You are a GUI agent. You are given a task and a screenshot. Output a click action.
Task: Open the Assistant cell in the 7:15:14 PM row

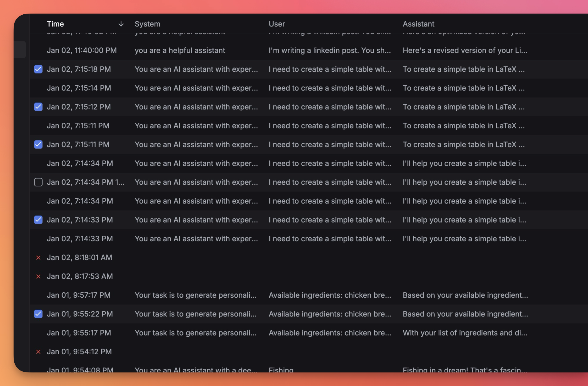464,88
